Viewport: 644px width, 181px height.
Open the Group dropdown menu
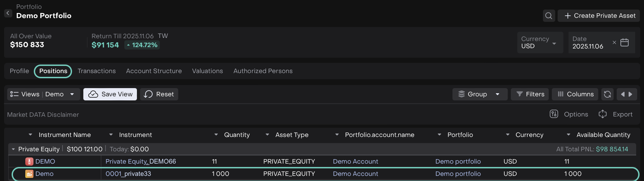479,94
